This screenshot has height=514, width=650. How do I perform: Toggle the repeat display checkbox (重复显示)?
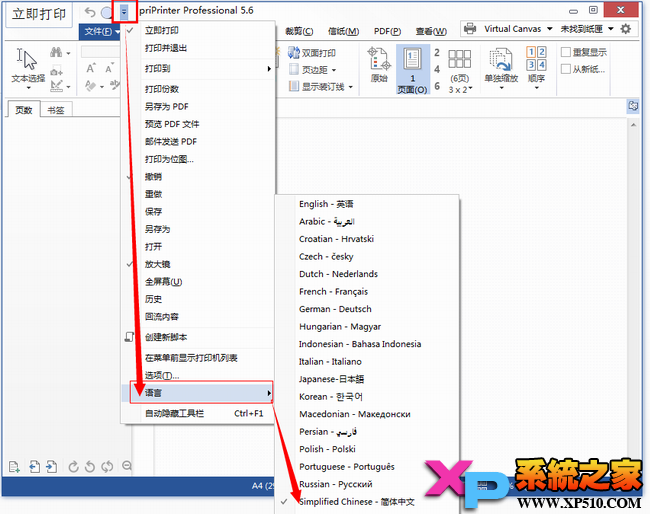(565, 52)
